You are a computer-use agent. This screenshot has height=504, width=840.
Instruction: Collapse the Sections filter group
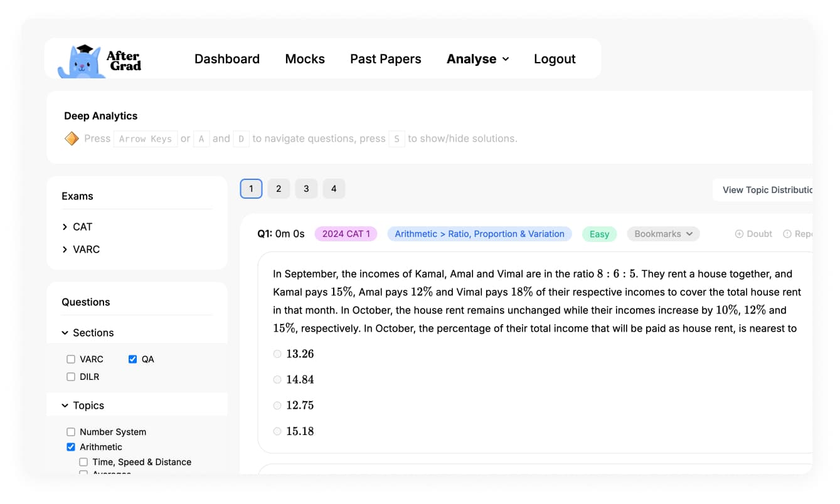[x=65, y=333]
